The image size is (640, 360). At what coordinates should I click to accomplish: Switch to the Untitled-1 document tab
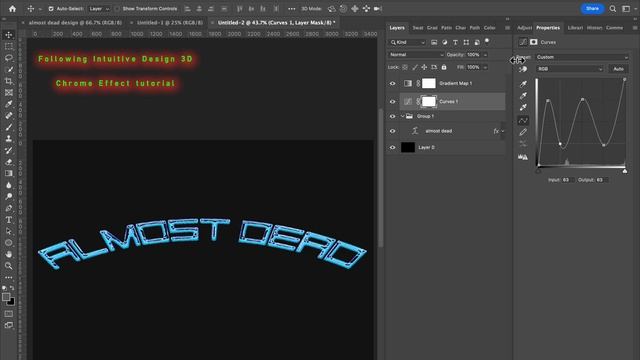coord(169,23)
